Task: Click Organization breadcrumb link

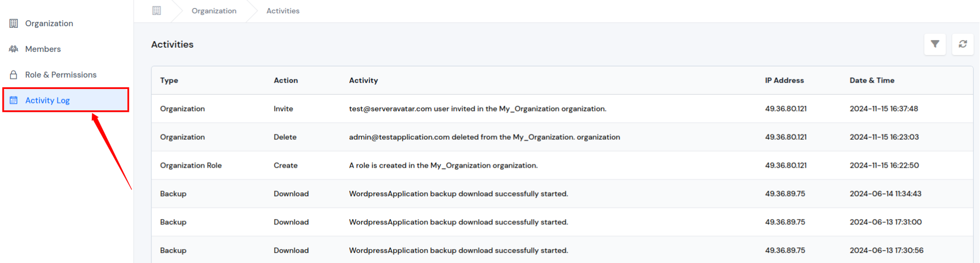Action: point(214,11)
